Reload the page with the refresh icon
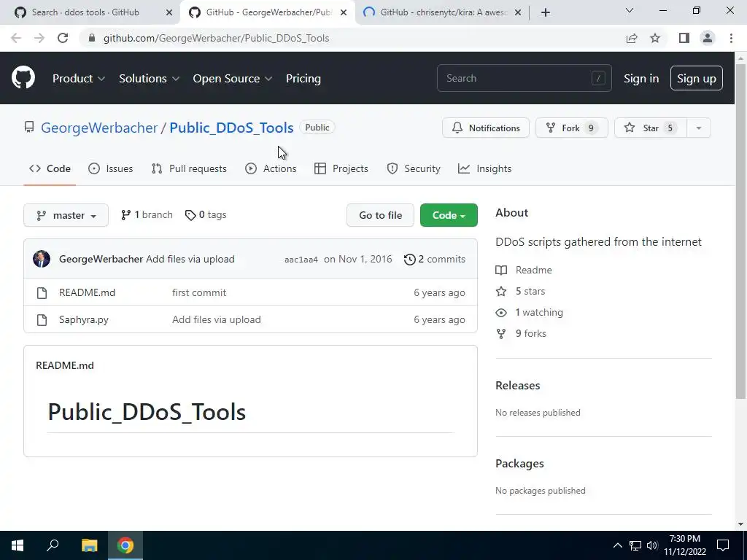Image resolution: width=747 pixels, height=560 pixels. 63,38
